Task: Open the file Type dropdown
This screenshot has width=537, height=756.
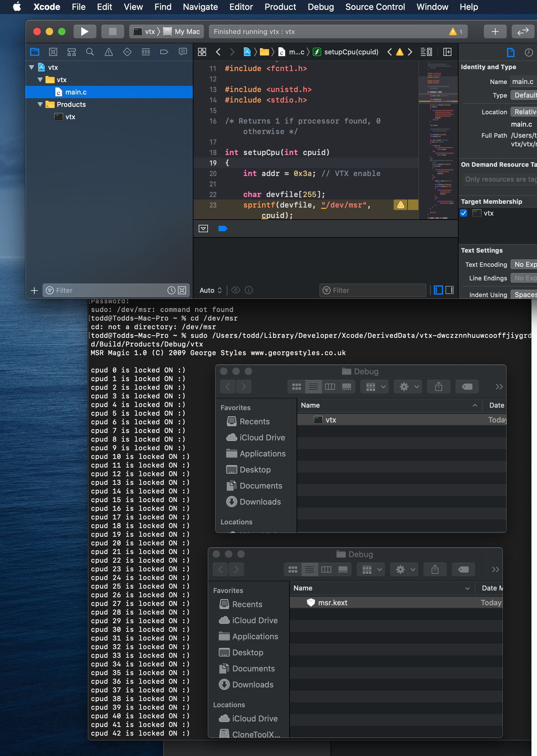Action: pos(524,95)
